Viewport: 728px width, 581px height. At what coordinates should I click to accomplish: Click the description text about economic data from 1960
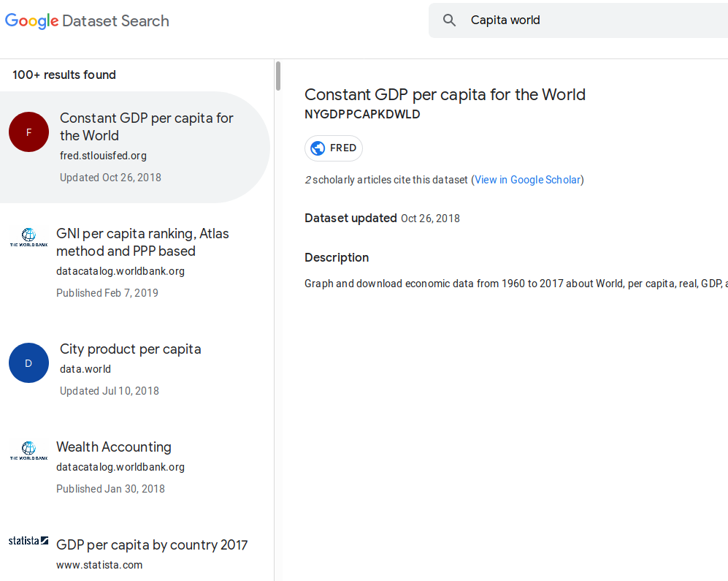[516, 284]
